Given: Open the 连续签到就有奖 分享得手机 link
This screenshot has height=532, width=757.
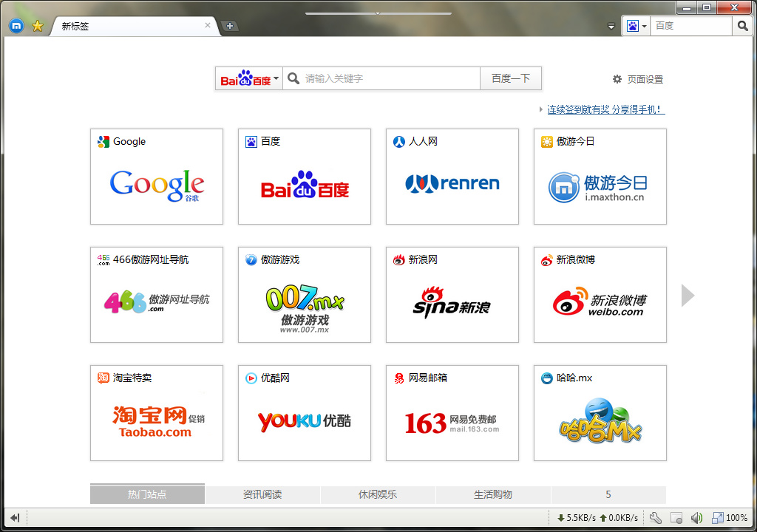Looking at the screenshot, I should point(606,109).
